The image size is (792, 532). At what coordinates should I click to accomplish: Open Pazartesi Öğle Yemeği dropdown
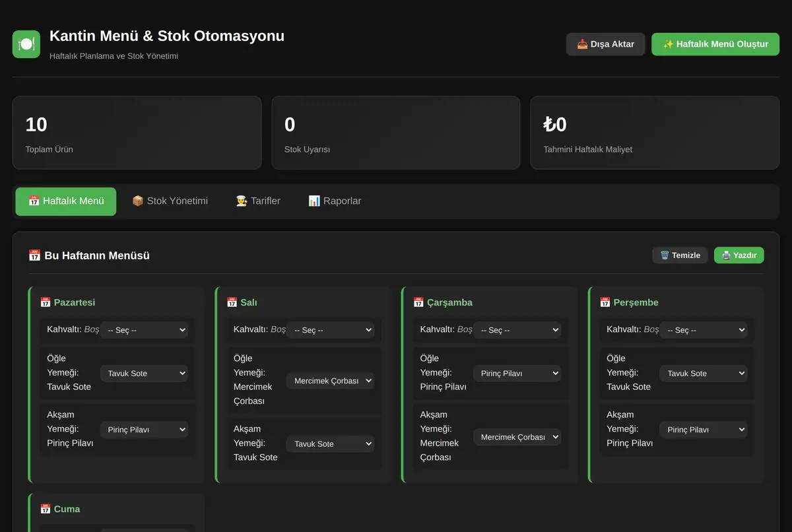coord(144,373)
